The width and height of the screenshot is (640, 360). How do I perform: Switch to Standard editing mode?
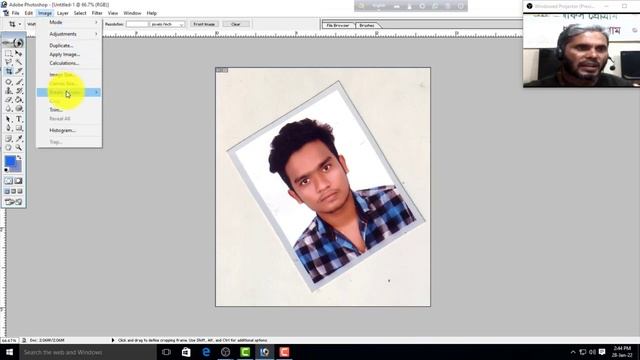(x=9, y=181)
